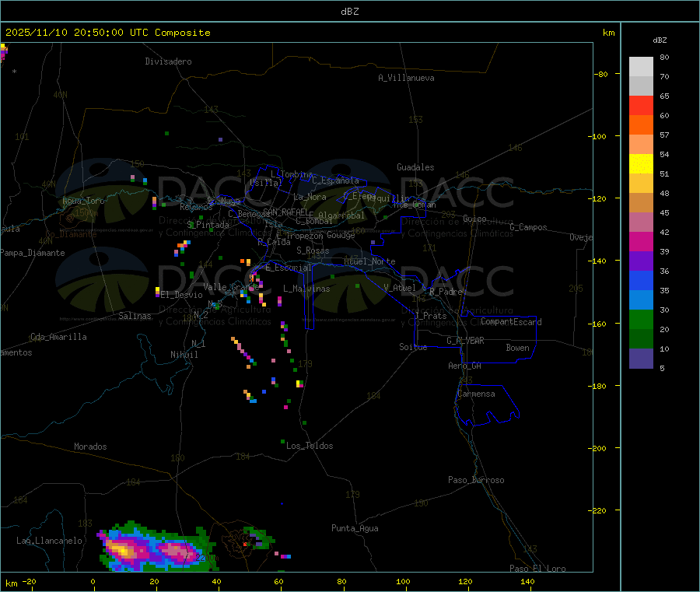The image size is (700, 592).
Task: Click the legend value 45
Action: [664, 213]
